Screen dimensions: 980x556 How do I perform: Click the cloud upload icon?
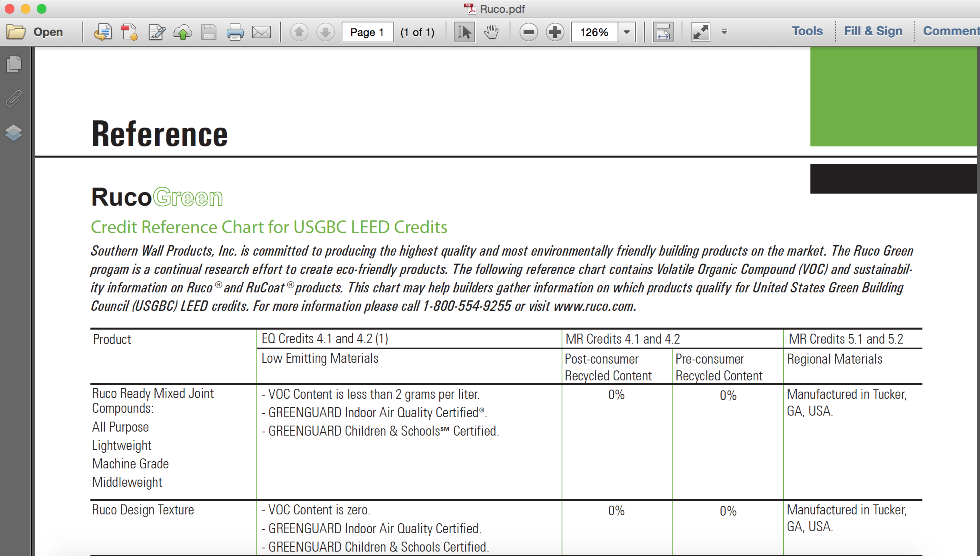pyautogui.click(x=182, y=32)
